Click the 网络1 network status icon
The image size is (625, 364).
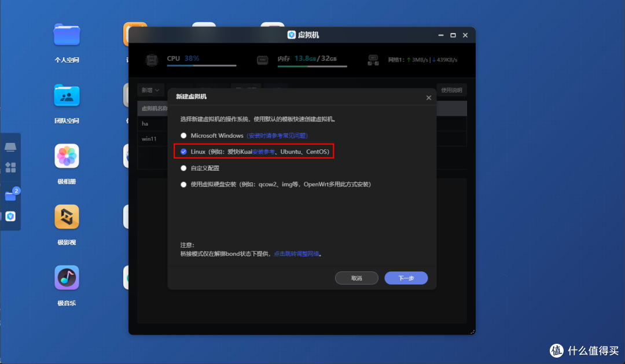click(x=373, y=59)
